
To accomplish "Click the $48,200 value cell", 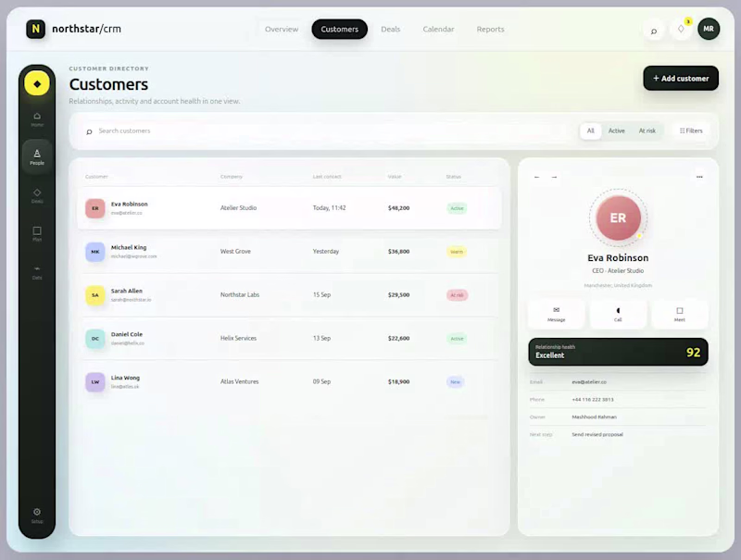I will click(x=399, y=207).
